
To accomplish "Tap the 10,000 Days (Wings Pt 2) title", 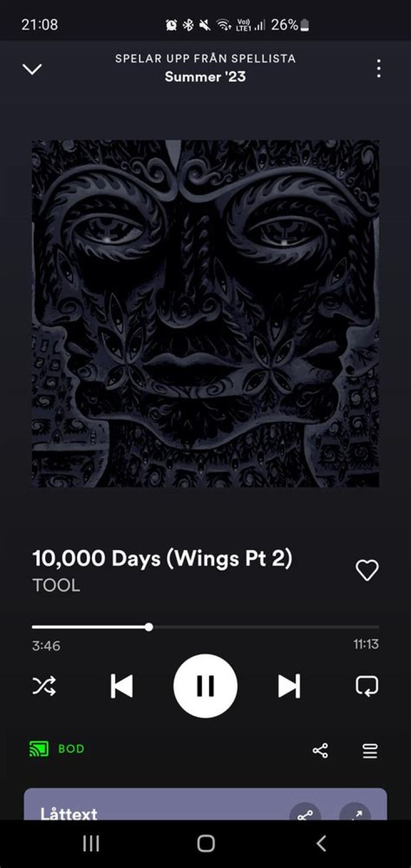I will (162, 558).
